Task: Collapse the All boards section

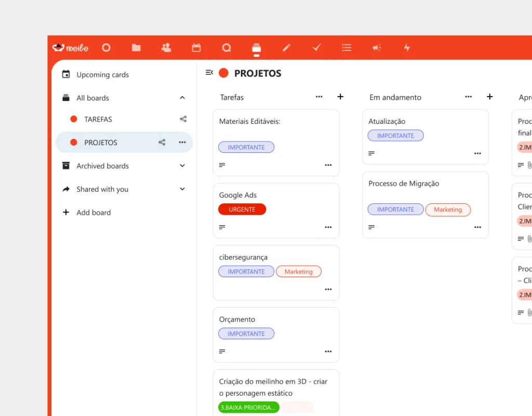Action: pyautogui.click(x=182, y=97)
